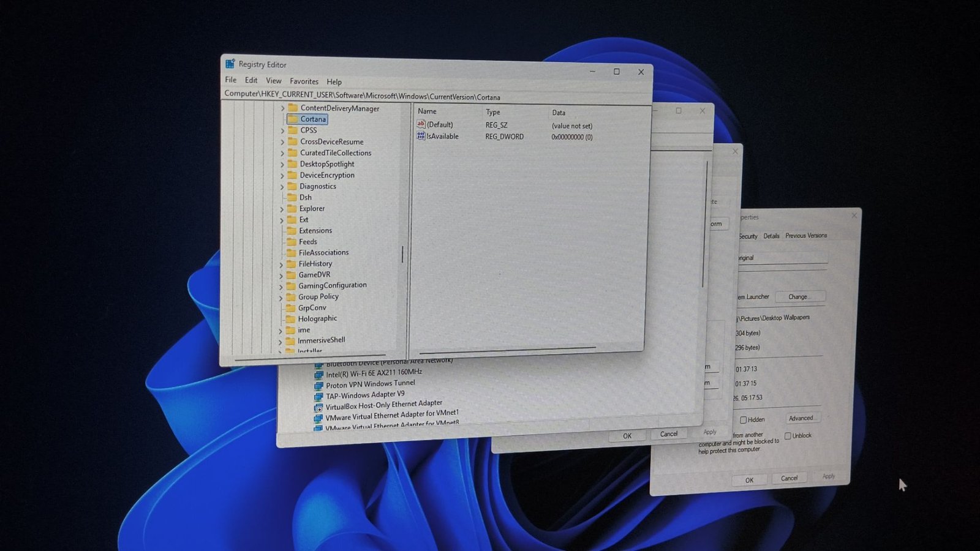
Task: Click the string value icon beside (Default)
Action: tap(421, 124)
